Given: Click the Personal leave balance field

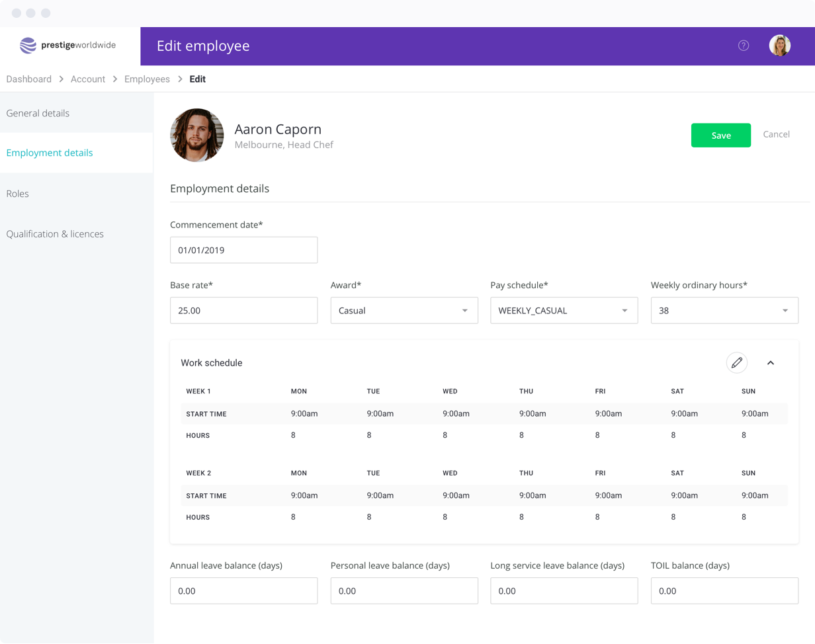Looking at the screenshot, I should 404,590.
